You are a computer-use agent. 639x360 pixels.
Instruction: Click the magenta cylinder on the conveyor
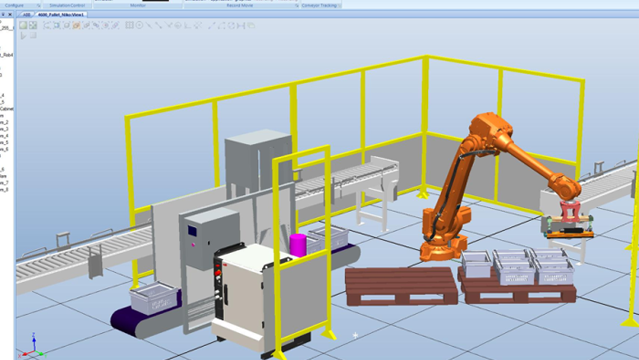(298, 245)
